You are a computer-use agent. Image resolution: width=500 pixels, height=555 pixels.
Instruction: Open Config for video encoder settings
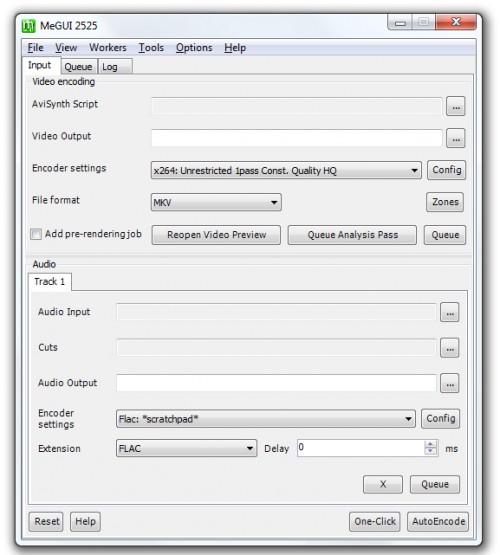(446, 170)
